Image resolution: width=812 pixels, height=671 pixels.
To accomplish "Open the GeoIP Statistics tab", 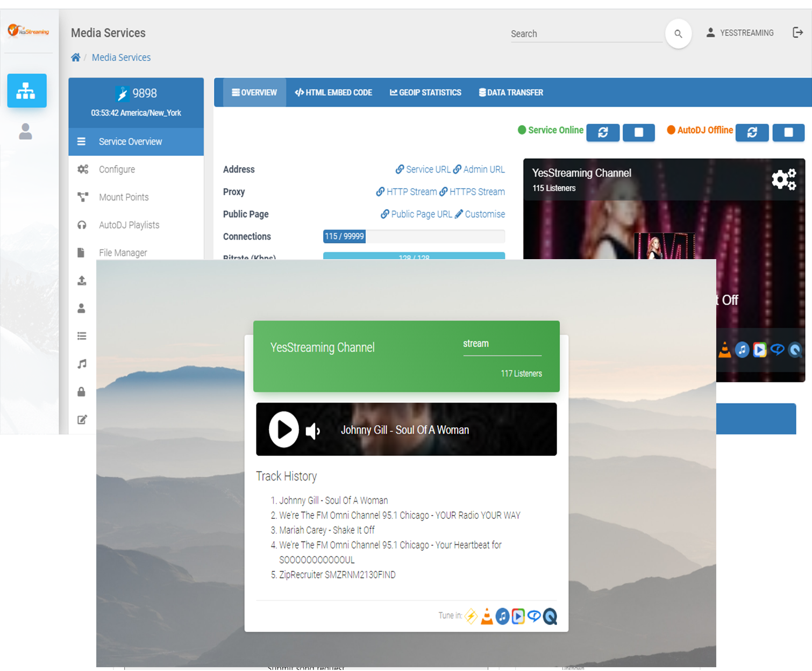I will [425, 92].
